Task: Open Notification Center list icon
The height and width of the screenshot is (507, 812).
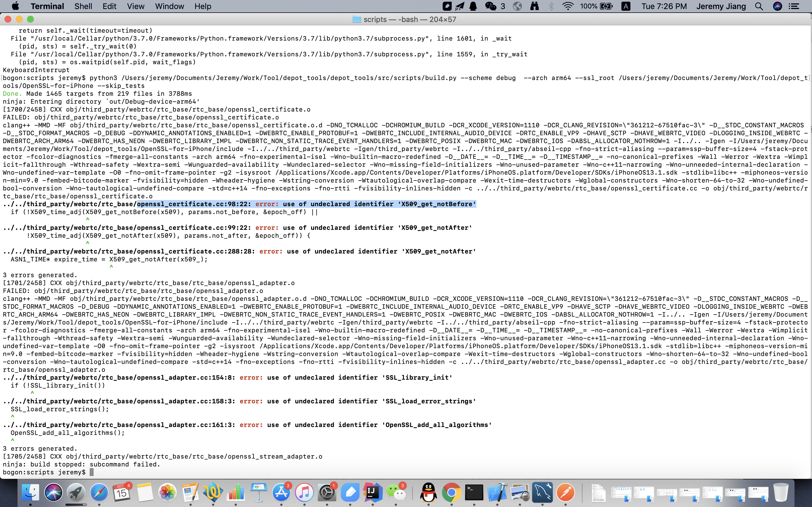Action: point(794,6)
